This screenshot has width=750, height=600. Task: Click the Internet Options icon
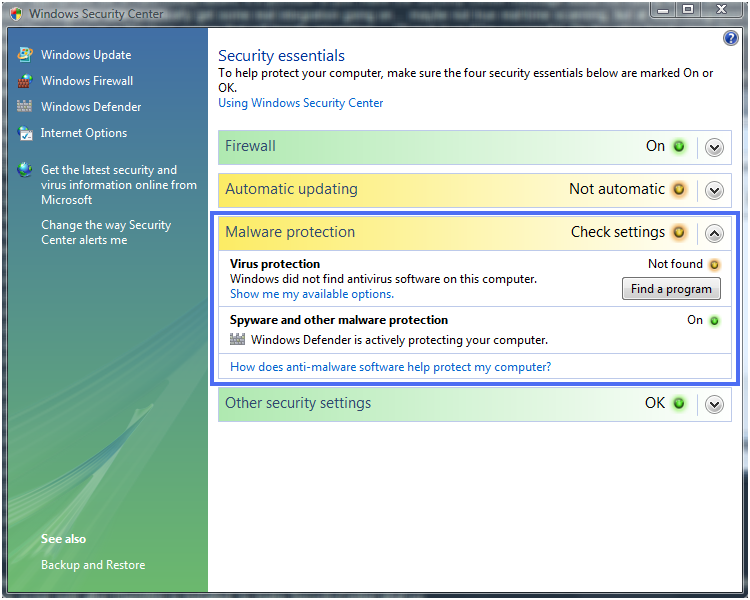point(25,133)
